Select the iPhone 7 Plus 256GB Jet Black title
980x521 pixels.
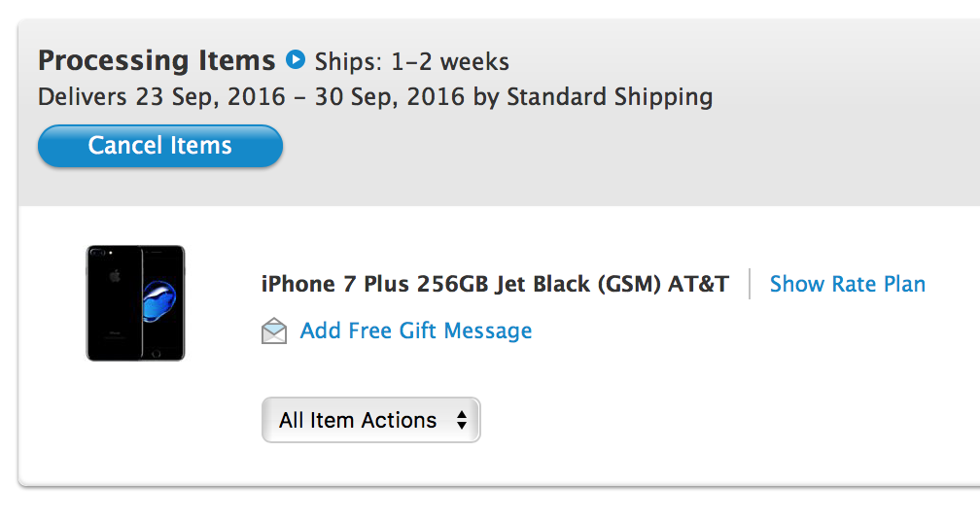pyautogui.click(x=426, y=284)
